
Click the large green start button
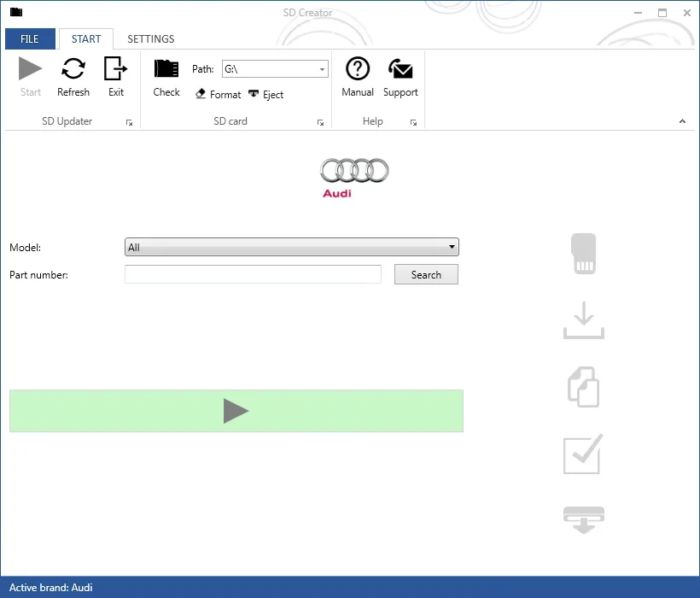236,411
